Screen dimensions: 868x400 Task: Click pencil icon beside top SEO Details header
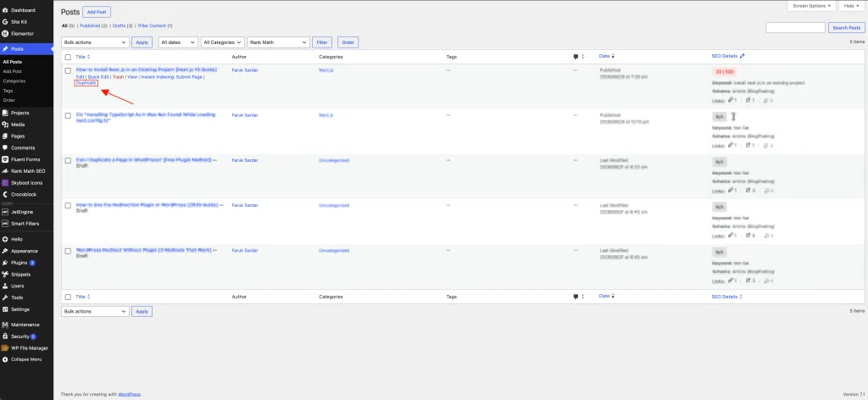tap(743, 56)
